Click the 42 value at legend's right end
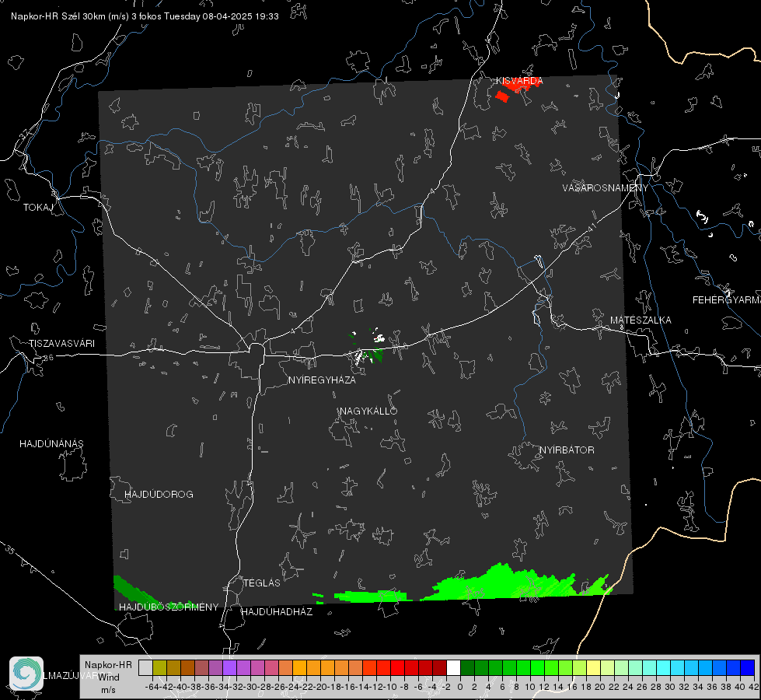 [x=753, y=687]
